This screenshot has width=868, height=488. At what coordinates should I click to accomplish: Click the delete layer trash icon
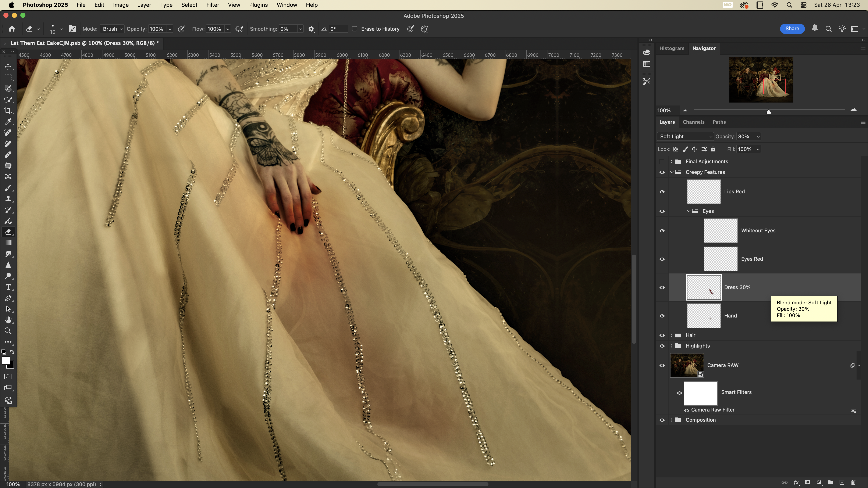[854, 482]
